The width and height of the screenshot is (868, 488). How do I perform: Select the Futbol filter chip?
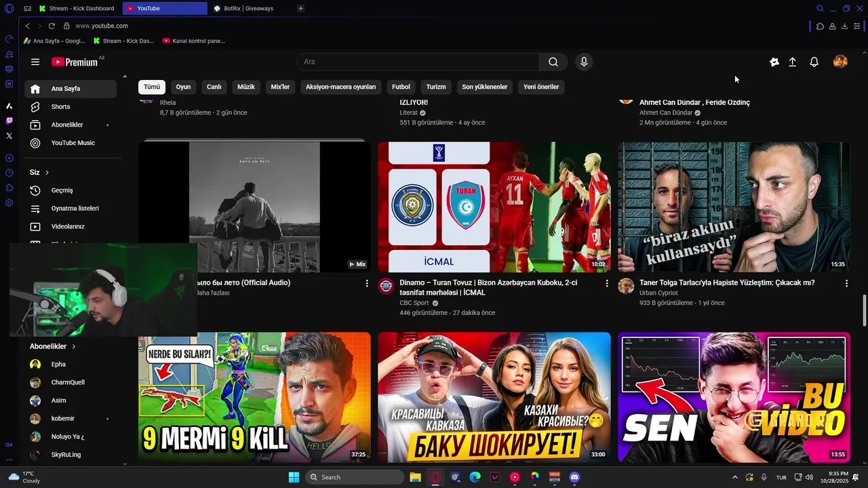[401, 87]
